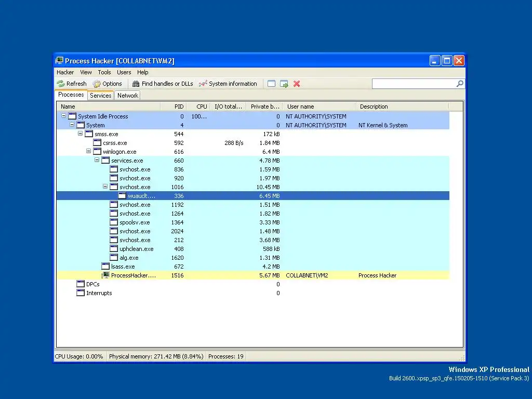Click the smss.exe process icon

pyautogui.click(x=89, y=134)
